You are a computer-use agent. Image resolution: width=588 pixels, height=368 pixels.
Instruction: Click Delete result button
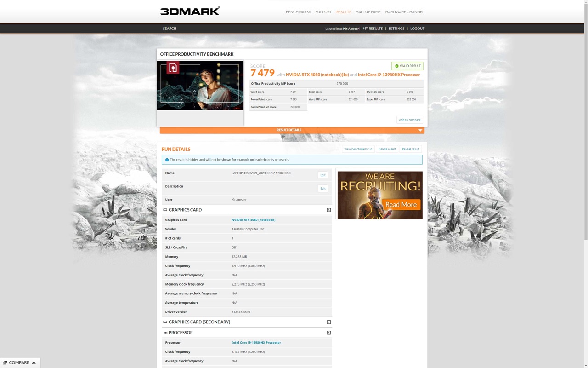(x=387, y=149)
